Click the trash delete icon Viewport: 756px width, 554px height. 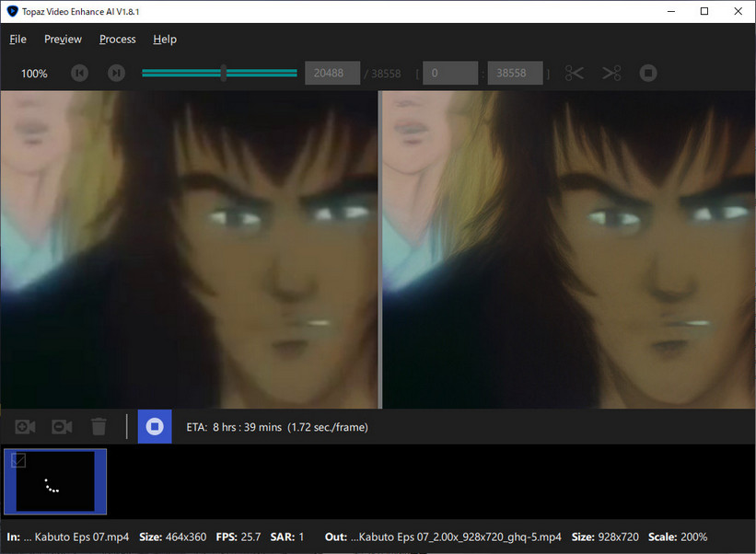pos(99,427)
